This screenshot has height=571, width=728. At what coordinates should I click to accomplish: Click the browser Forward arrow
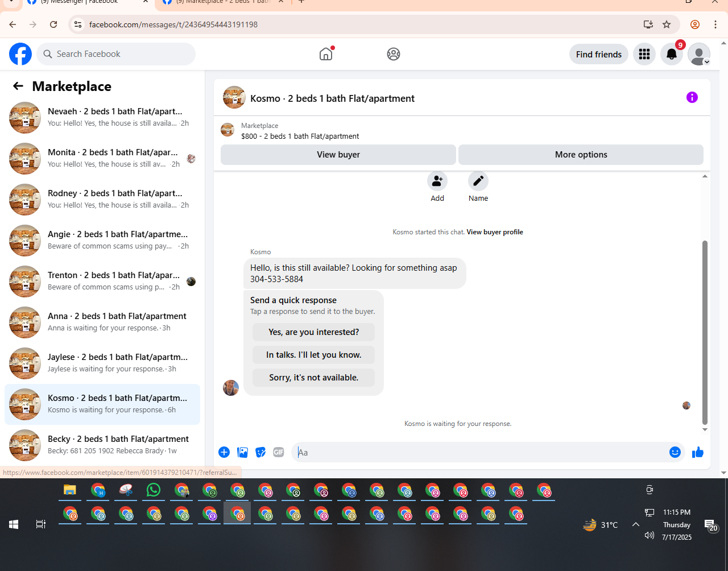click(33, 24)
